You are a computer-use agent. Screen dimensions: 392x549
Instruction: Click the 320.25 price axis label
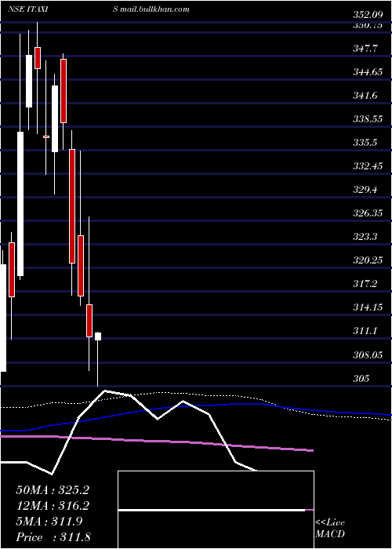tap(367, 260)
